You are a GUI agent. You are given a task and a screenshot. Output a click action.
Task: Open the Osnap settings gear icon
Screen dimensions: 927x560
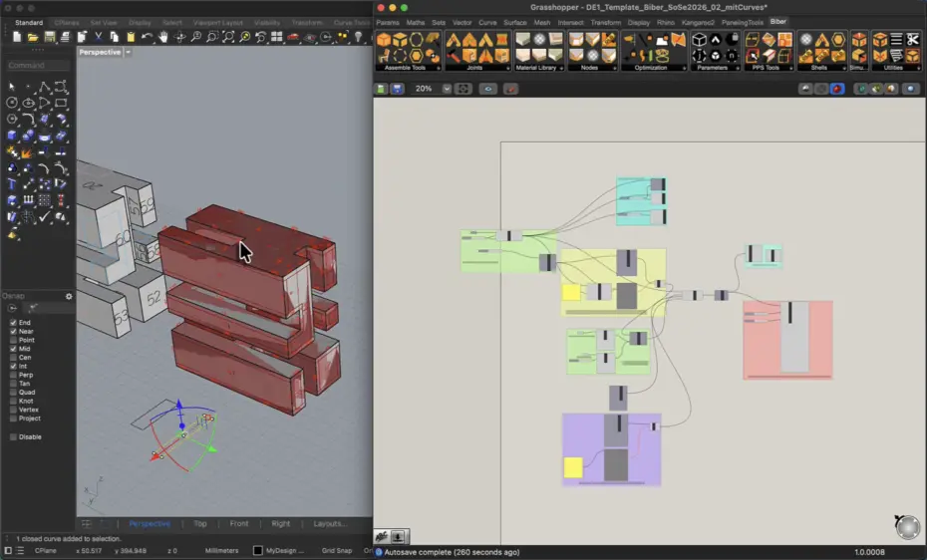[69, 296]
